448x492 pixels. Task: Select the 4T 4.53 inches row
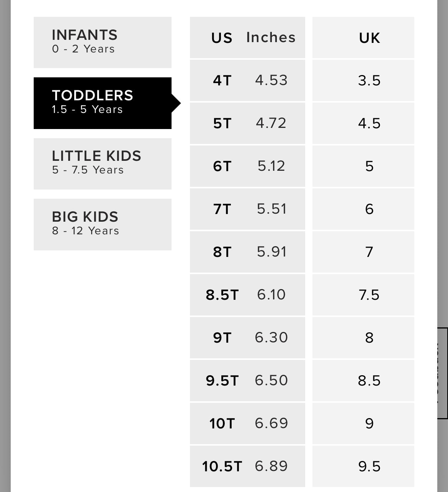(247, 80)
